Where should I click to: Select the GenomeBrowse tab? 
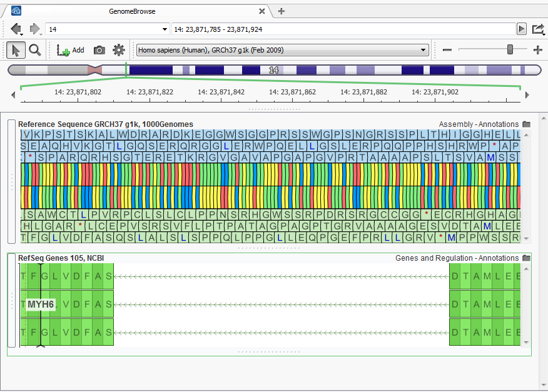(x=132, y=11)
